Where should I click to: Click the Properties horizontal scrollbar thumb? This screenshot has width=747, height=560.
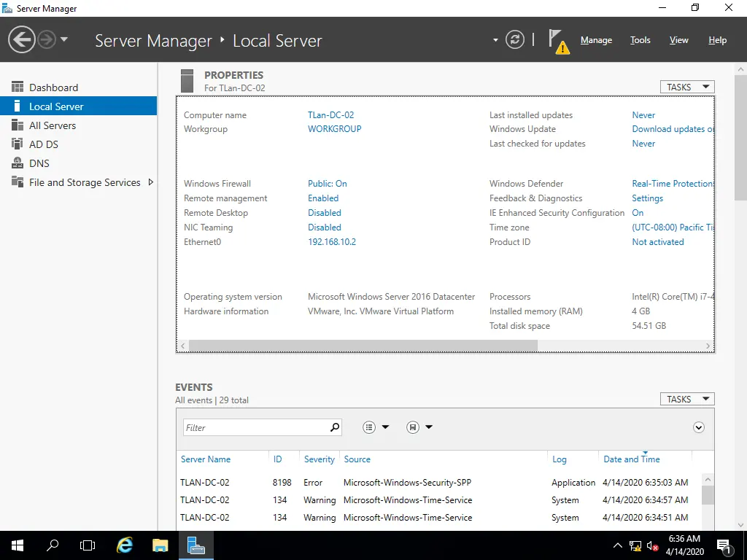click(363, 346)
